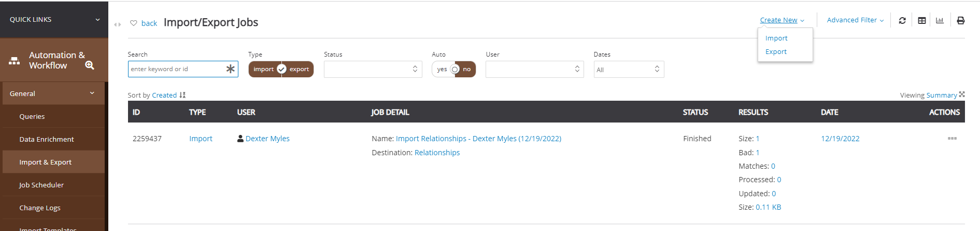
Task: Click the user icon beside Dexter Myles
Action: point(240,139)
